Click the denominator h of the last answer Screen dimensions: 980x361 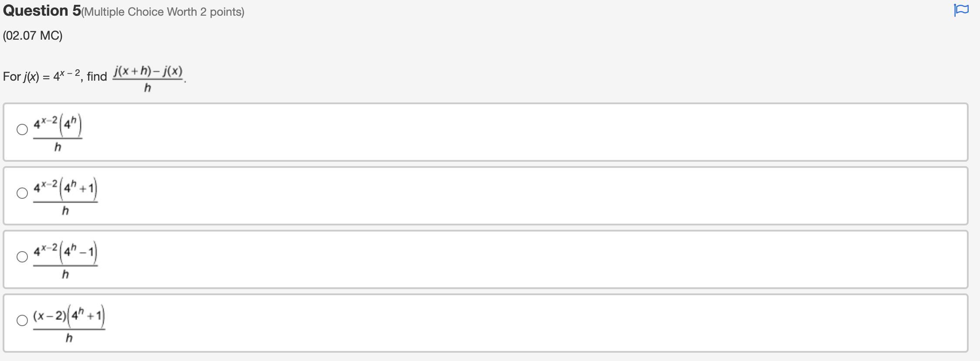[x=69, y=337]
